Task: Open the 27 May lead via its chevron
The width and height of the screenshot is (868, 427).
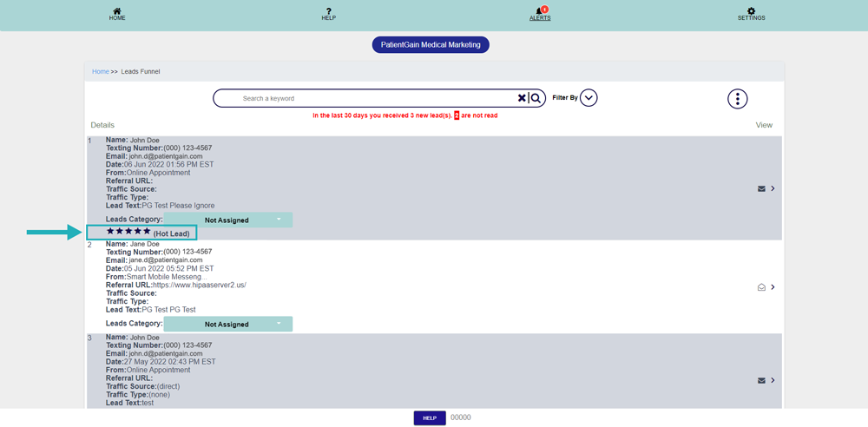Action: pyautogui.click(x=773, y=380)
